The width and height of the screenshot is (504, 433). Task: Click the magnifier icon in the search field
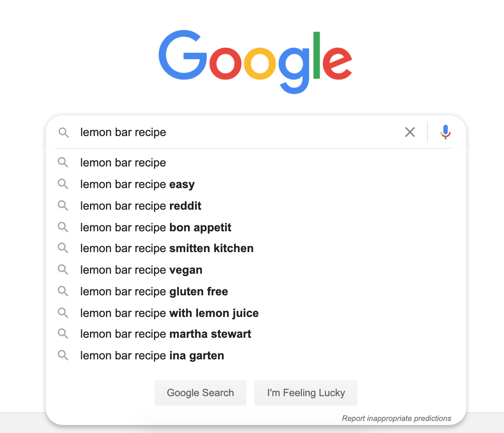click(x=64, y=132)
